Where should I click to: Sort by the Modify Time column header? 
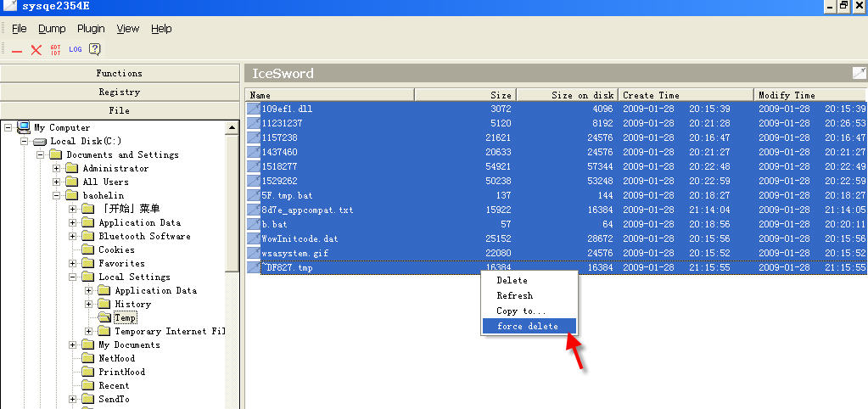(x=810, y=95)
